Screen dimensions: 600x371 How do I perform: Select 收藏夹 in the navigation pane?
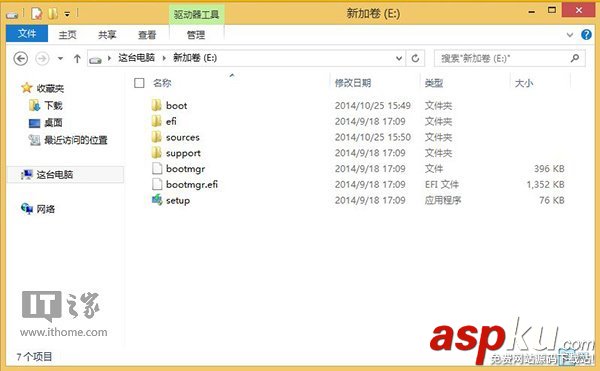coord(50,88)
